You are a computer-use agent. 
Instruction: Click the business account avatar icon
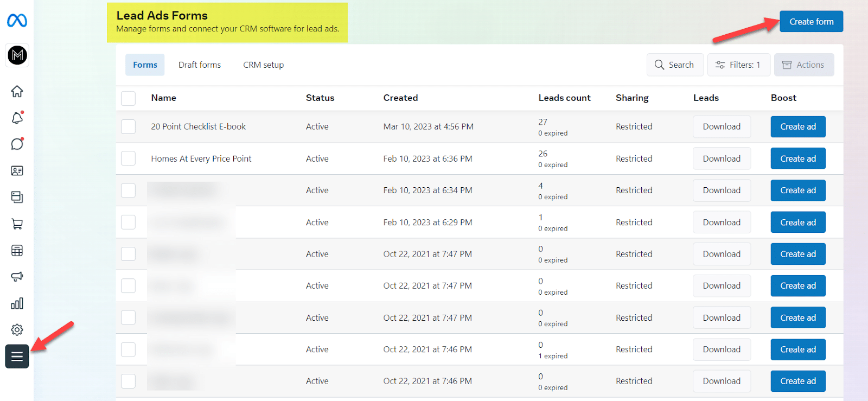17,55
